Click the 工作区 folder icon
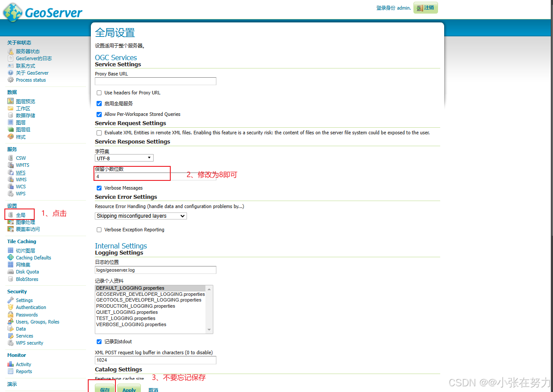 [x=11, y=108]
